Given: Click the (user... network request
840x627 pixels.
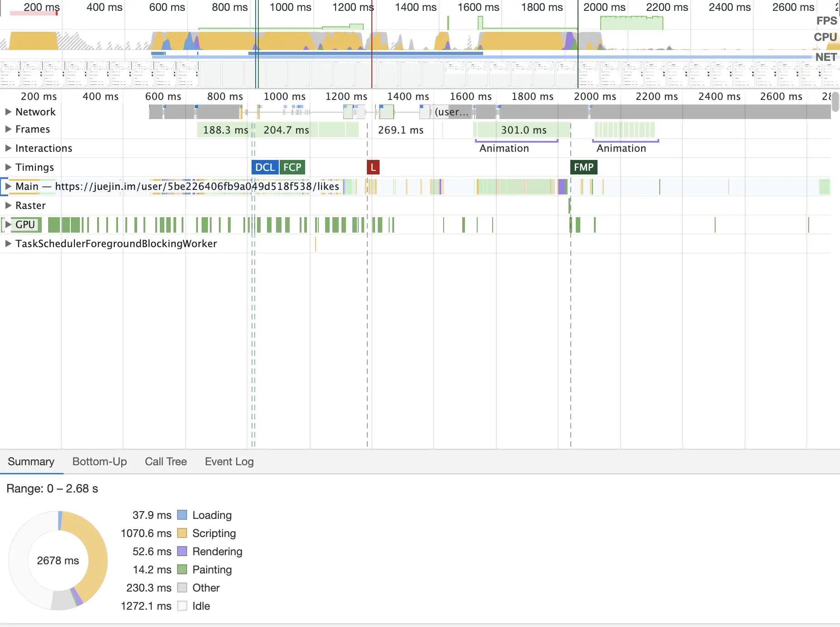Looking at the screenshot, I should pos(451,112).
